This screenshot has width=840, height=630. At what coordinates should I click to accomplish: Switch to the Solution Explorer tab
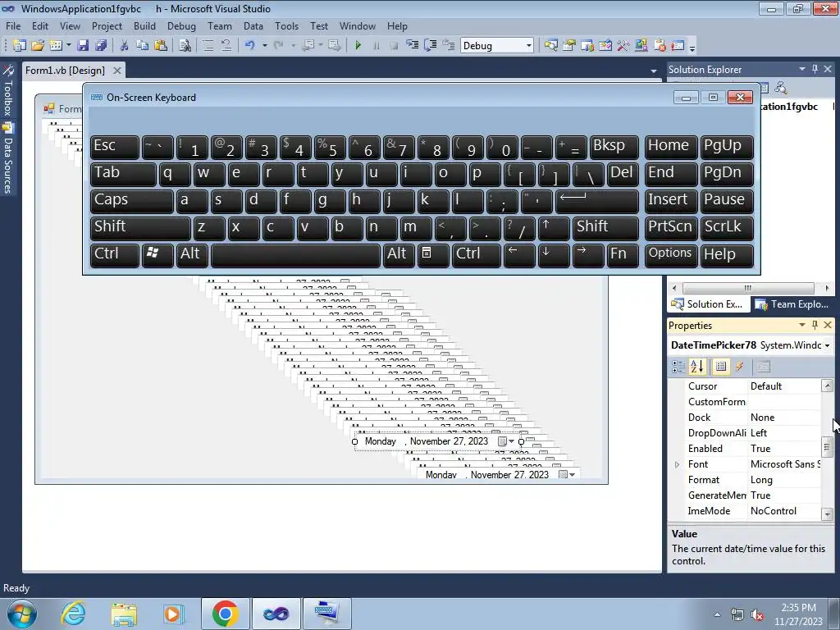point(707,304)
